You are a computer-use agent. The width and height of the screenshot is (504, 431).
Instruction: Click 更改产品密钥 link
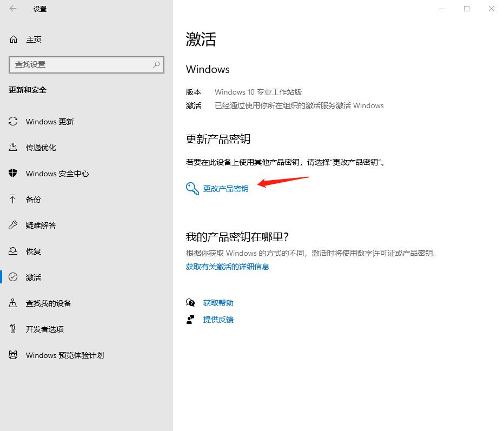[227, 188]
